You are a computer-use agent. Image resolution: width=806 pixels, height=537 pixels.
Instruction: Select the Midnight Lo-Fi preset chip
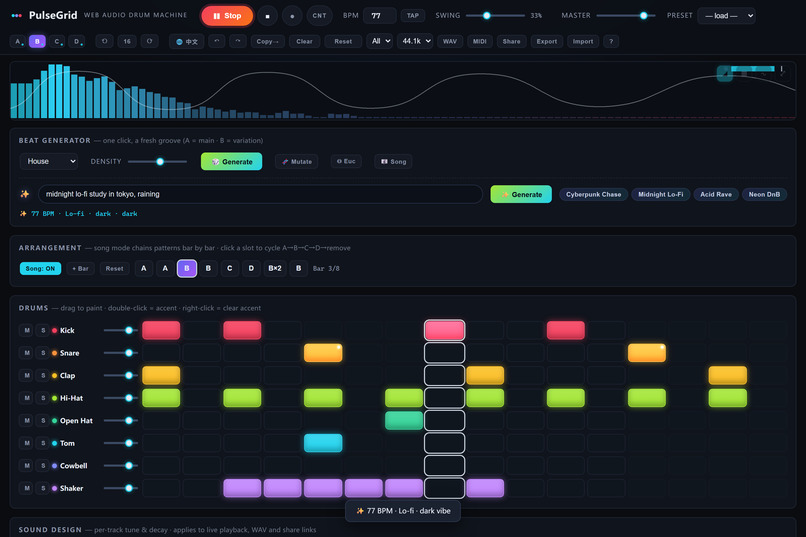[x=661, y=194]
